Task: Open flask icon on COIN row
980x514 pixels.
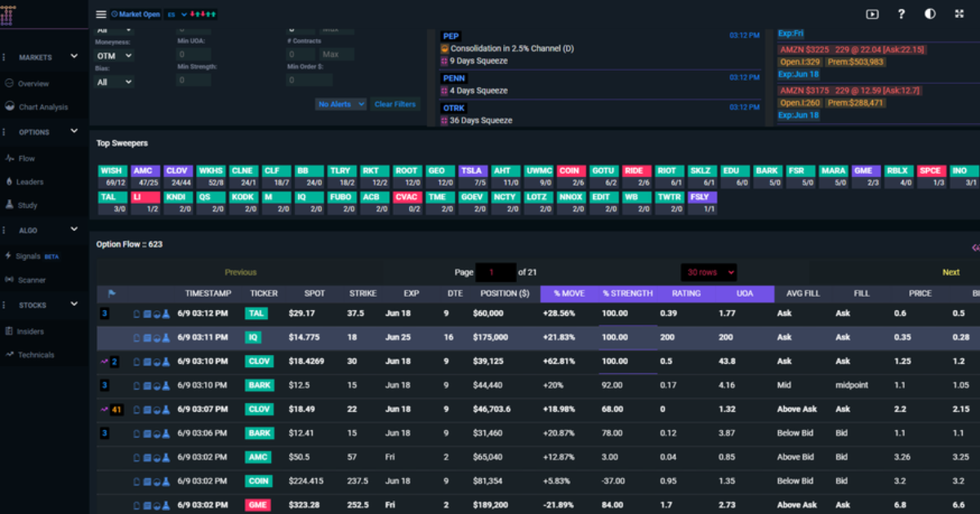Action: [x=165, y=481]
